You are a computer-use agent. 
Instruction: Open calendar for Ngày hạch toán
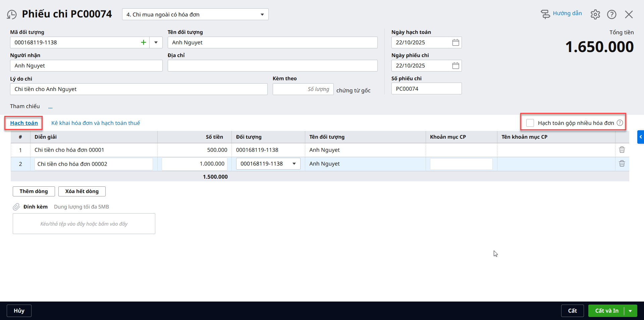point(455,43)
